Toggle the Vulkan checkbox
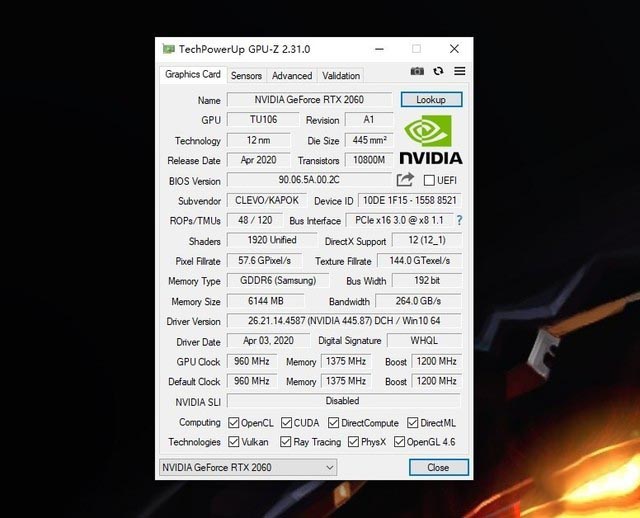This screenshot has height=518, width=640. pos(233,442)
